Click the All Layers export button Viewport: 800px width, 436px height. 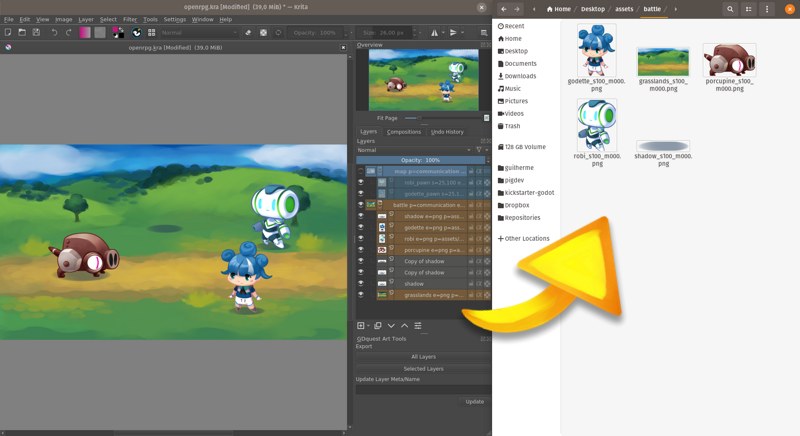tap(423, 357)
